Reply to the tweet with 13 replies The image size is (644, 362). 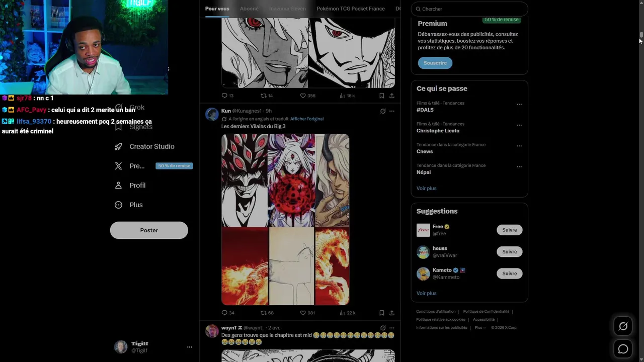point(227,96)
